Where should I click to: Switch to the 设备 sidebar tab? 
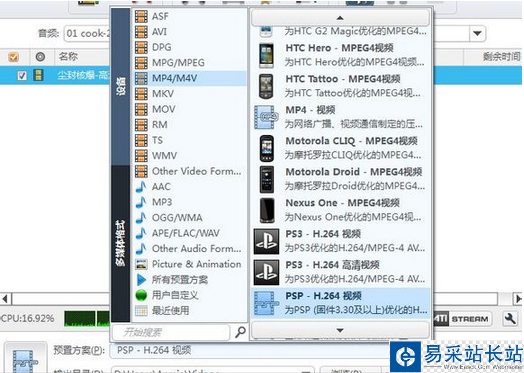pos(121,87)
